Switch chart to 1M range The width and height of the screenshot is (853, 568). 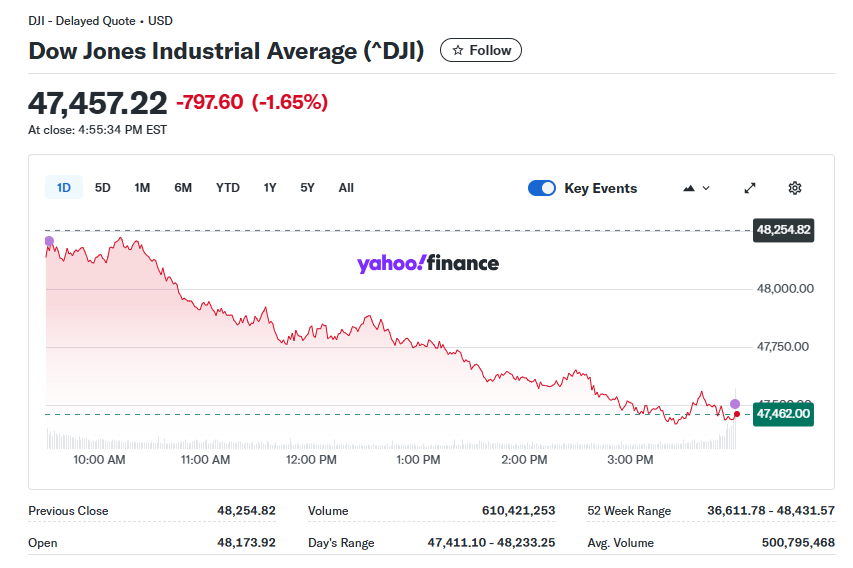(142, 188)
